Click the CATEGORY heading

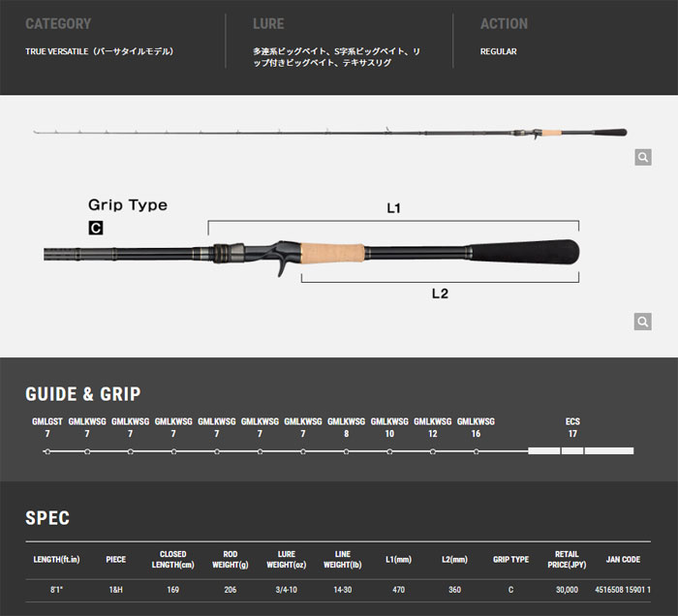click(x=58, y=23)
